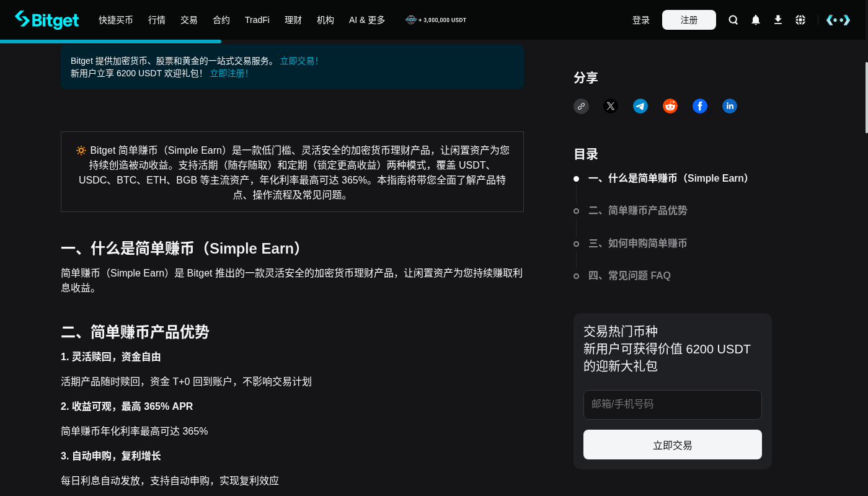868x496 pixels.
Task: Open the AI & 更多 menu
Action: pos(367,20)
